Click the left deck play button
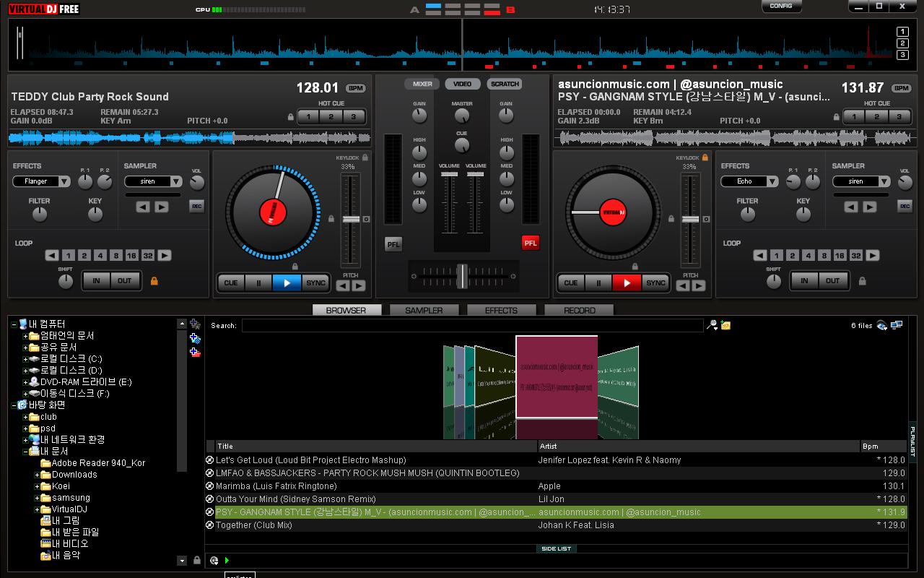The image size is (924, 578). (x=287, y=283)
